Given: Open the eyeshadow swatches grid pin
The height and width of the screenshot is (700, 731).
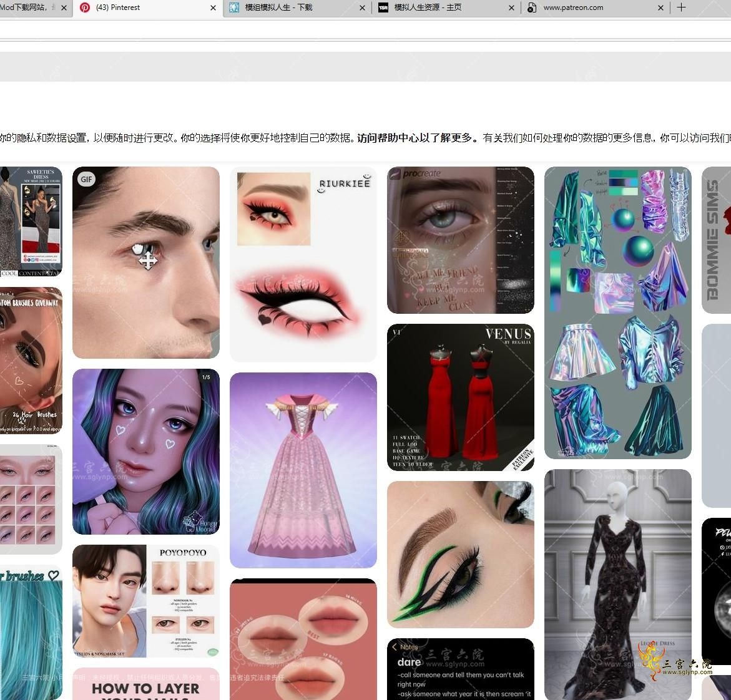Looking at the screenshot, I should pyautogui.click(x=31, y=499).
